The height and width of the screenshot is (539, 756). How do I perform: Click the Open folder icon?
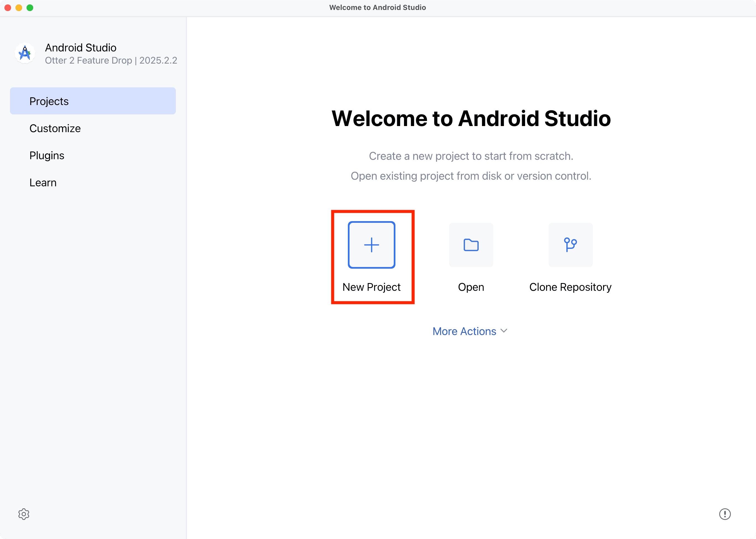click(x=471, y=245)
